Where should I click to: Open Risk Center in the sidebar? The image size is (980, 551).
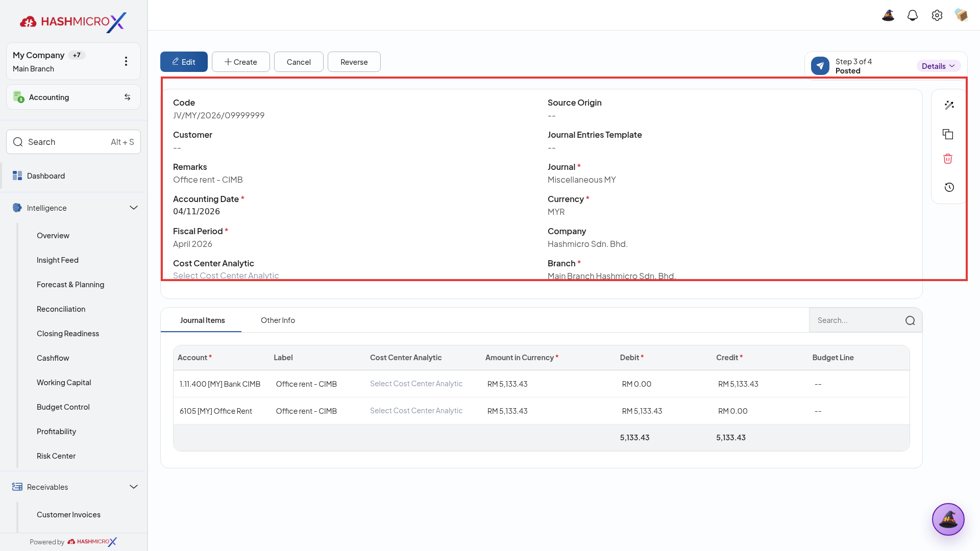(x=56, y=456)
